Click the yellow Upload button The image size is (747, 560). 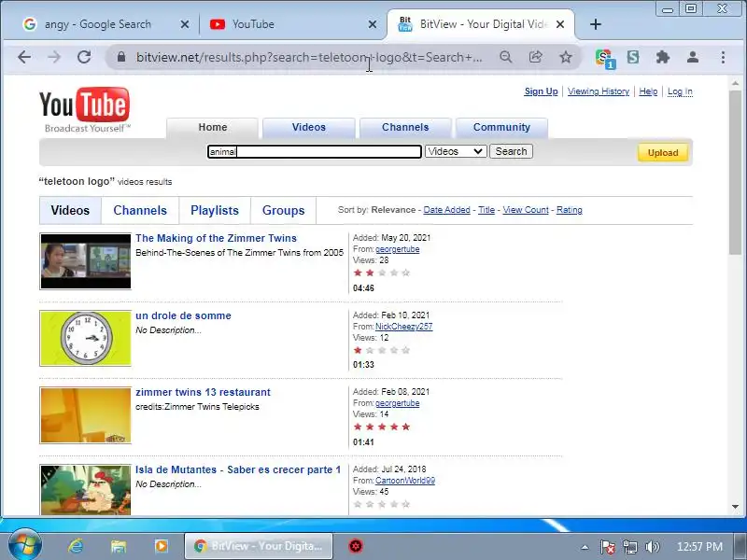click(x=663, y=153)
